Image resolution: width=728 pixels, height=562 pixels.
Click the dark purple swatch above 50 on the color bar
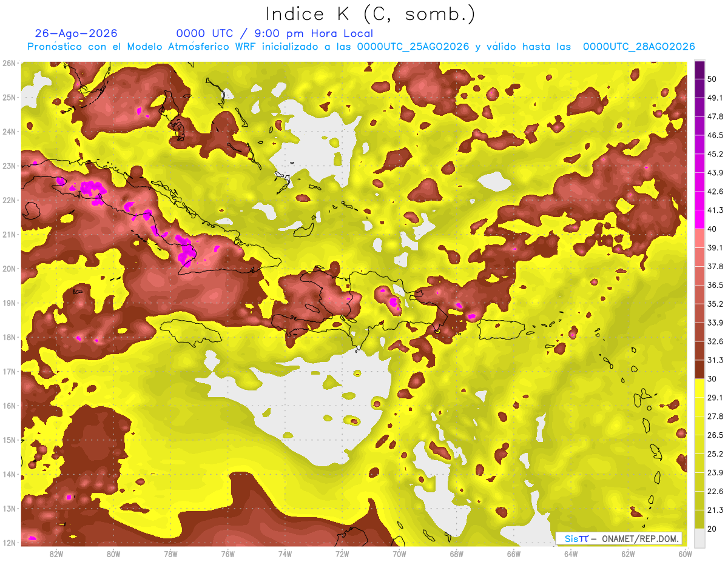click(x=699, y=70)
